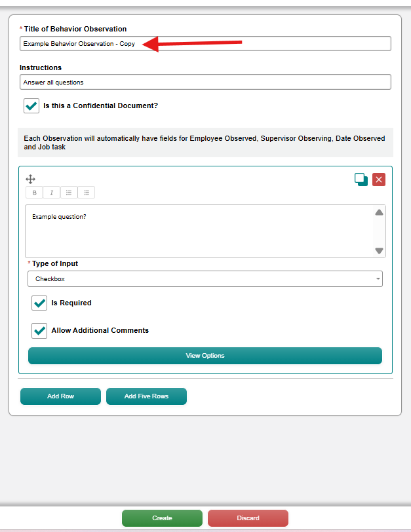
Task: Toggle Allow Additional Comments checkbox
Action: click(39, 330)
